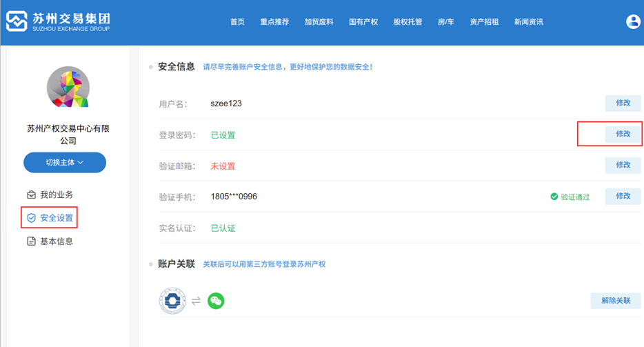Click the Suzhou property exchange round emblem
Image resolution: width=644 pixels, height=347 pixels.
coord(172,301)
